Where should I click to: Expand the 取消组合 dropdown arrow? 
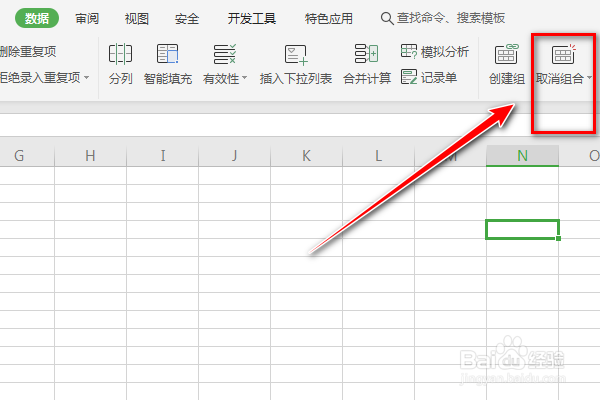point(589,78)
